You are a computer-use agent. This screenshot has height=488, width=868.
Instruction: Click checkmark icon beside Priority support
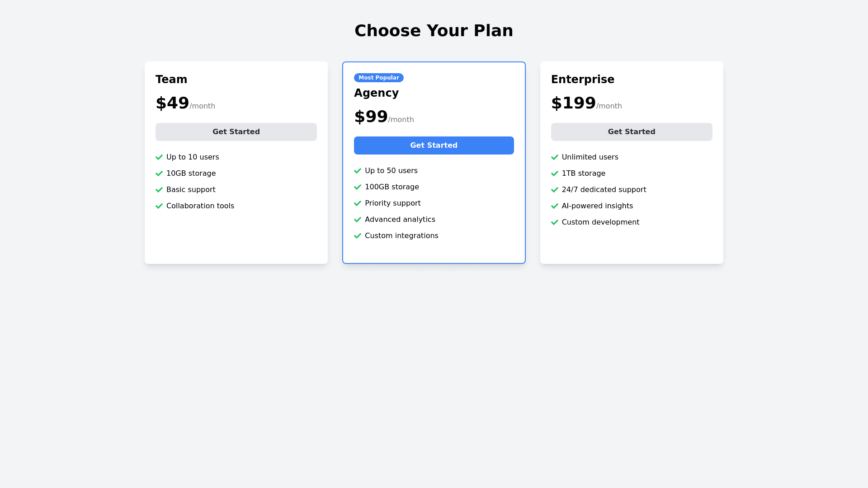click(x=358, y=203)
